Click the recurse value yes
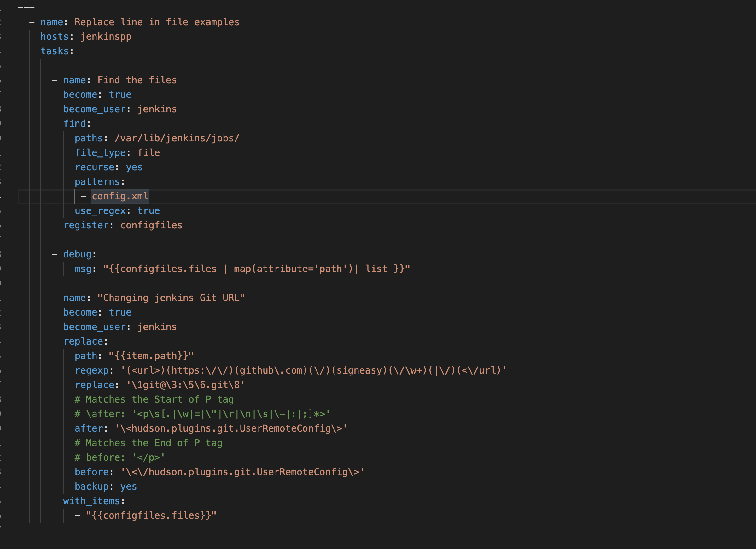756x549 pixels. [x=134, y=167]
